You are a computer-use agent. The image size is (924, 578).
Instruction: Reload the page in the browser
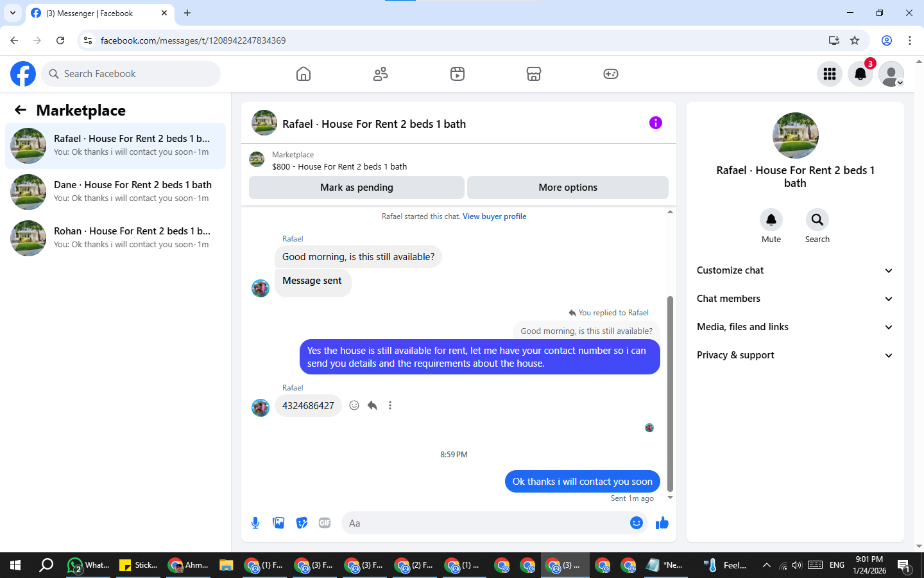tap(60, 40)
